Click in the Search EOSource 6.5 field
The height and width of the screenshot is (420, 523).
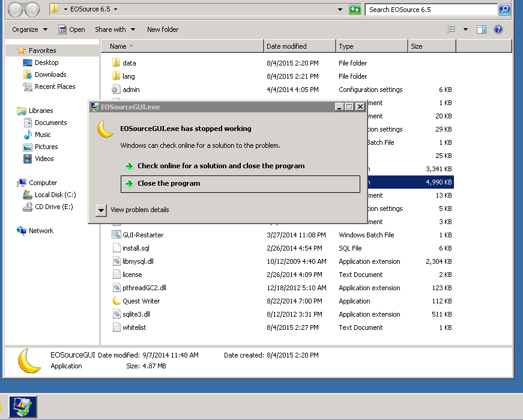431,10
